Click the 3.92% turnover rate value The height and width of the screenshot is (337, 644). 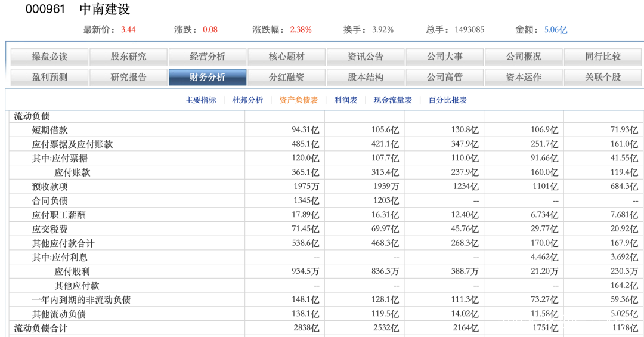tap(383, 30)
